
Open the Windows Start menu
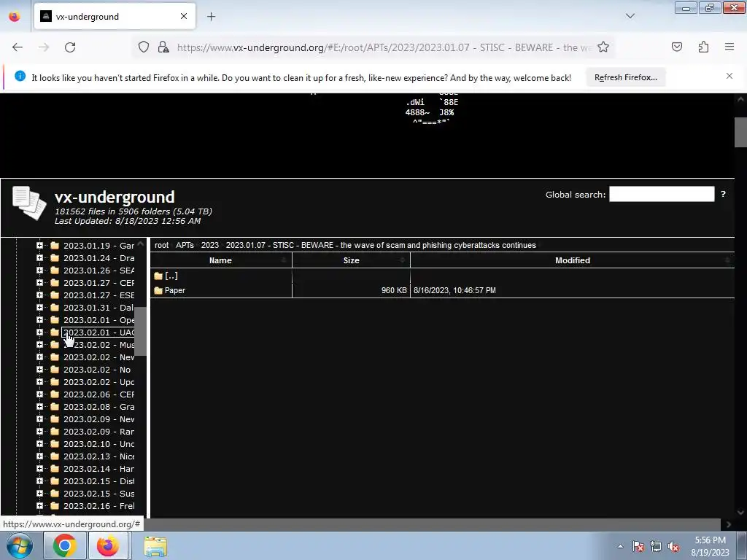[x=19, y=545]
